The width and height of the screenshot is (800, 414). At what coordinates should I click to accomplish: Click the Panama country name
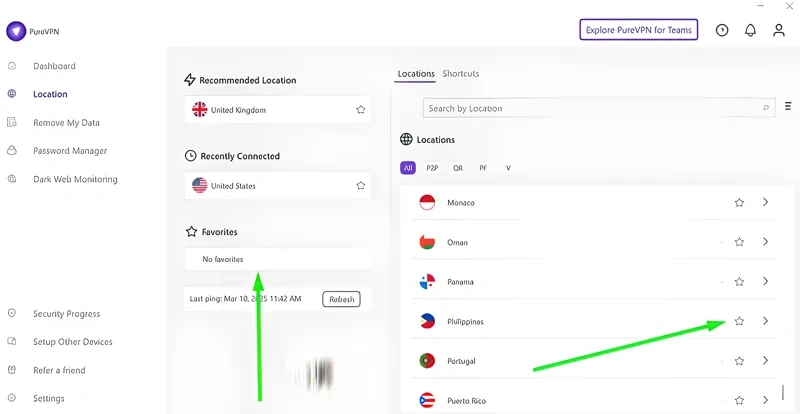[x=460, y=282]
